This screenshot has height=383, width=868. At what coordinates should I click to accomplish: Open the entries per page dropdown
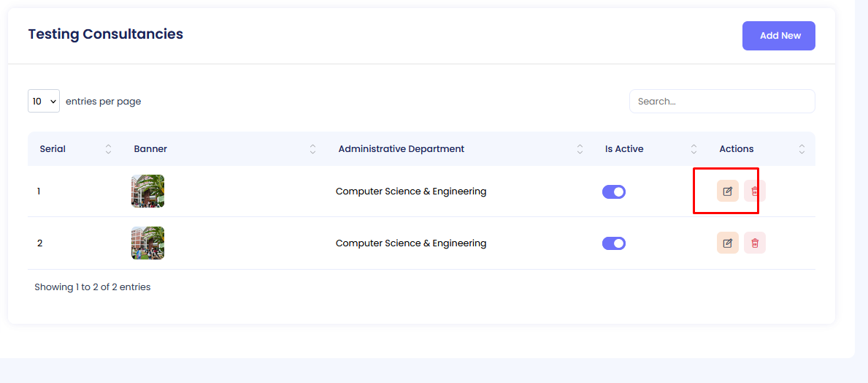tap(44, 102)
